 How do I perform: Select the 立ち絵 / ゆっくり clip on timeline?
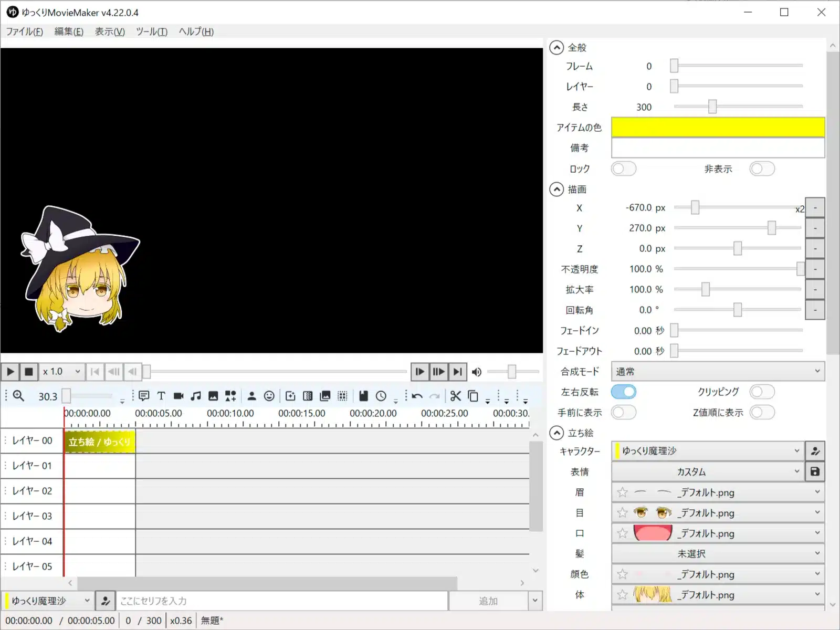pos(99,442)
